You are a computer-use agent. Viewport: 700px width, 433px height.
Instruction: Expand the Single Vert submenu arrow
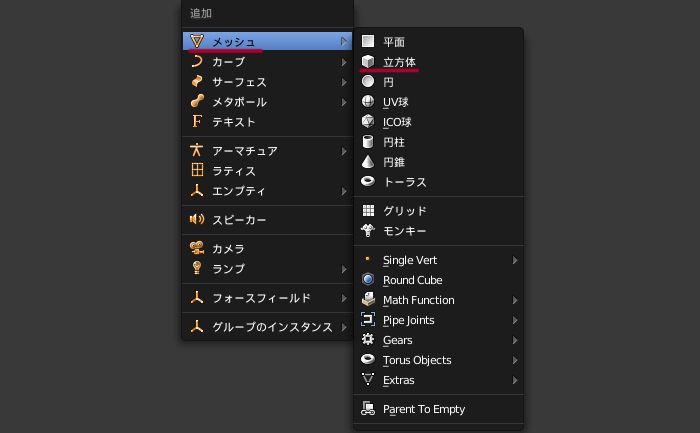click(515, 260)
